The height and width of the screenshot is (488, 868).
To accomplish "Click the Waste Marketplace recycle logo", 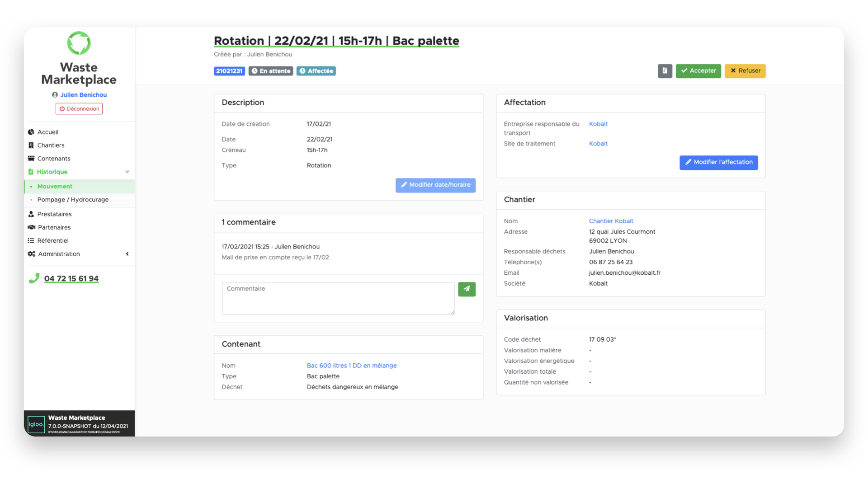I will [79, 43].
